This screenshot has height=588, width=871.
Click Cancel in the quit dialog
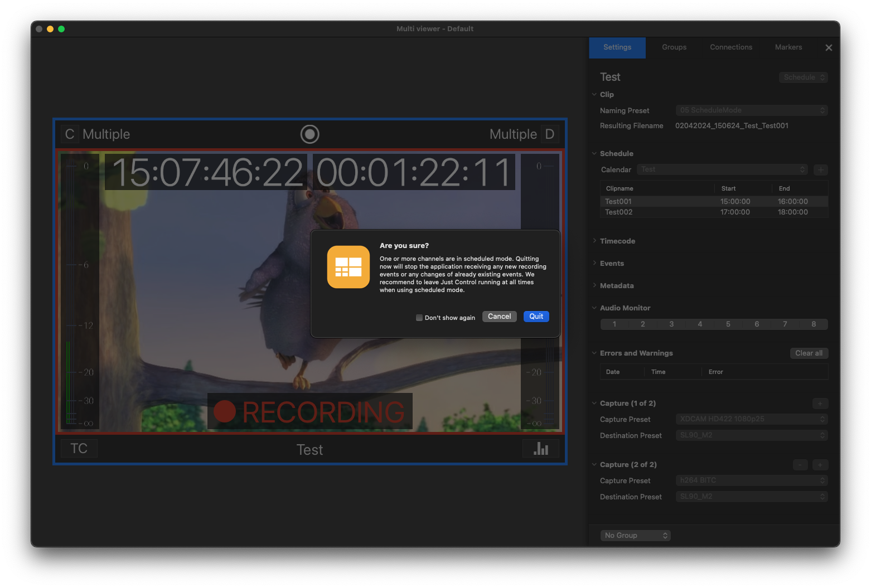pos(500,317)
